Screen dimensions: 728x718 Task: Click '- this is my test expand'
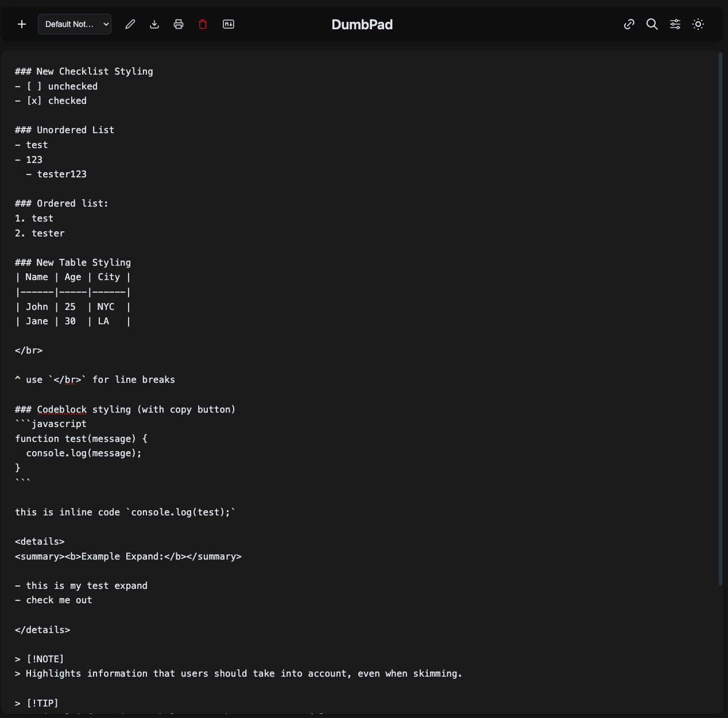[x=81, y=585]
